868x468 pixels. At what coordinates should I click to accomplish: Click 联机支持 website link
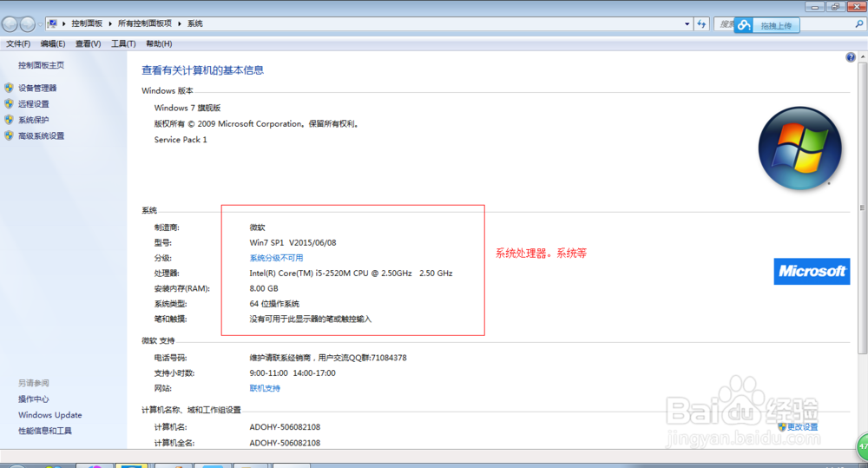[x=265, y=388]
